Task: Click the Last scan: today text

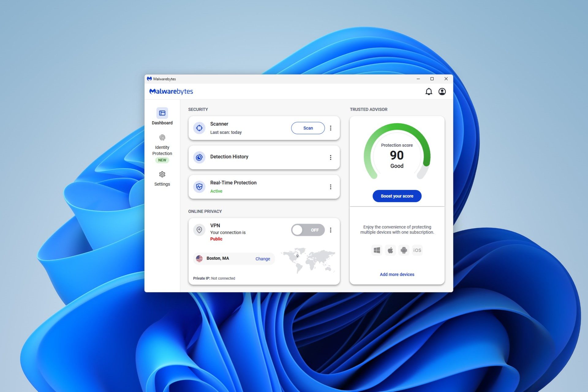Action: click(x=226, y=132)
